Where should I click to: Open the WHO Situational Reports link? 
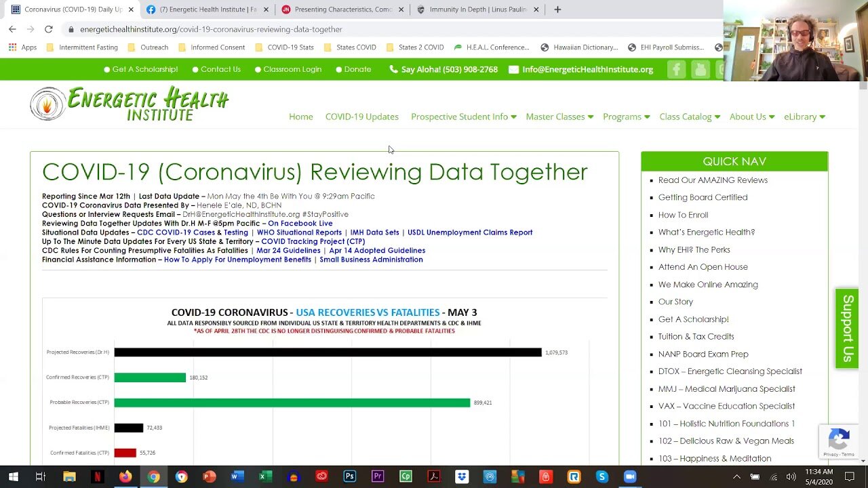(x=299, y=232)
